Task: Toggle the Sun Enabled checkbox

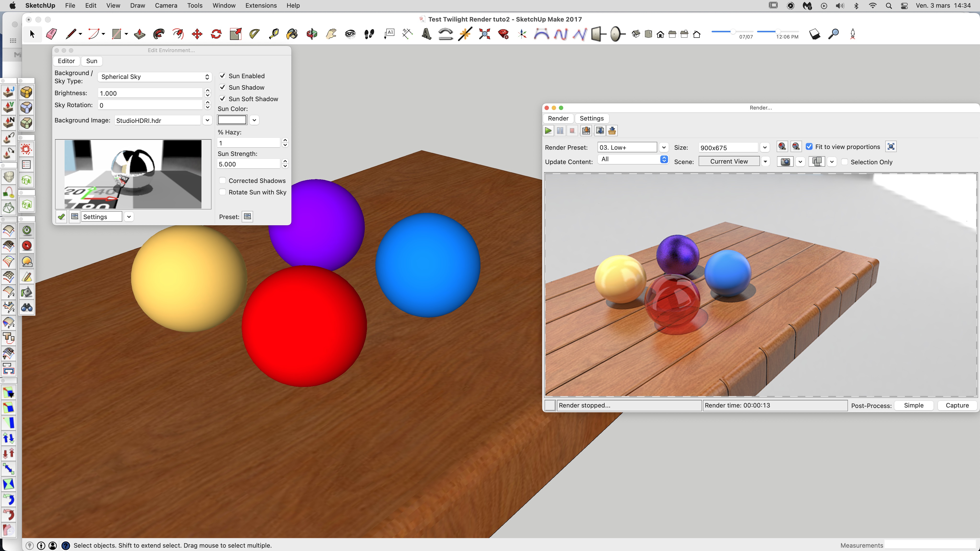Action: pos(223,76)
